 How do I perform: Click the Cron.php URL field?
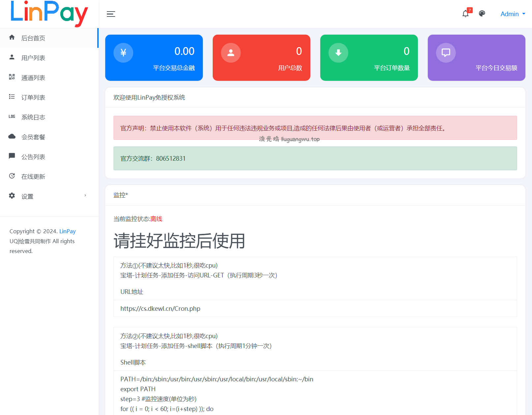point(315,308)
